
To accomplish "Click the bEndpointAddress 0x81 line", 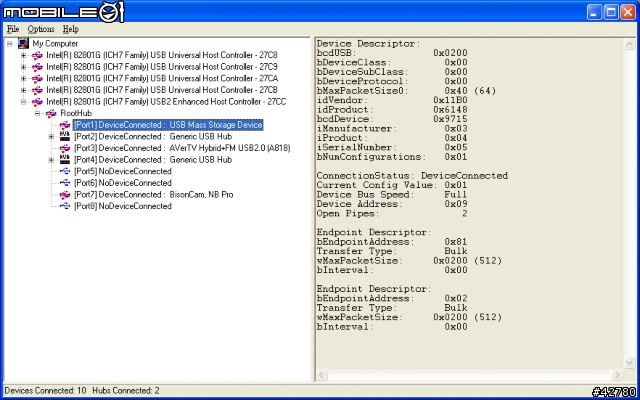I will 392,242.
